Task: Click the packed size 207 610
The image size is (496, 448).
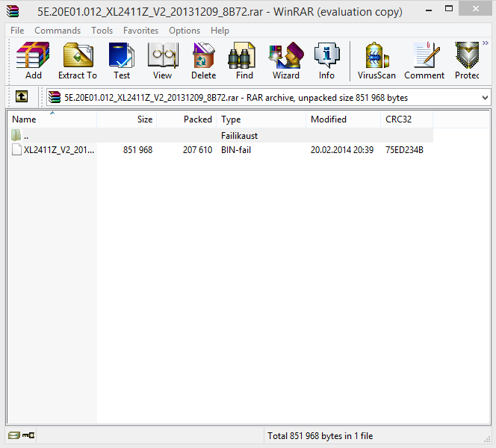Action: (197, 149)
